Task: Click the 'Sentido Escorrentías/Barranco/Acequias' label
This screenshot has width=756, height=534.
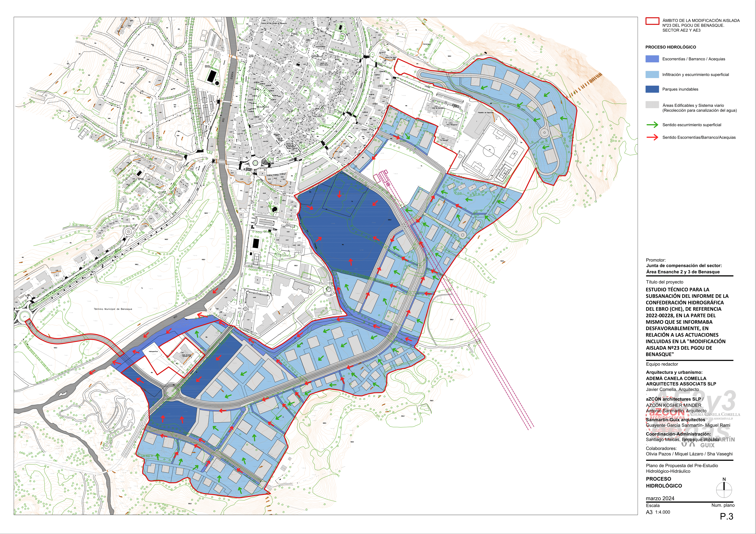Action: 699,137
